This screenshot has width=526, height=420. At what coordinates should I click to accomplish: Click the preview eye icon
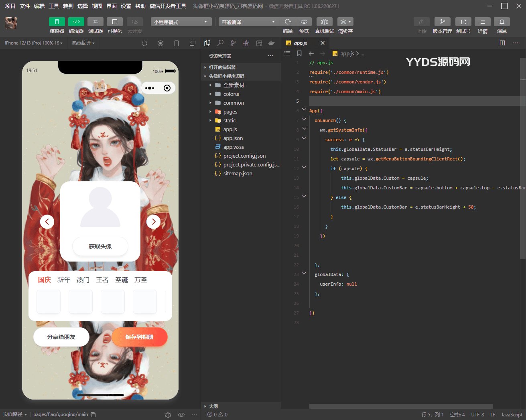click(x=304, y=22)
